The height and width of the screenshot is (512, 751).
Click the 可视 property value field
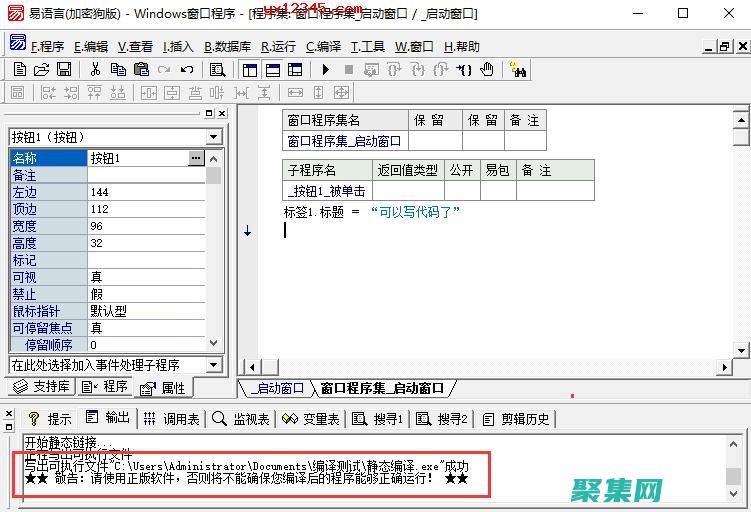point(146,277)
